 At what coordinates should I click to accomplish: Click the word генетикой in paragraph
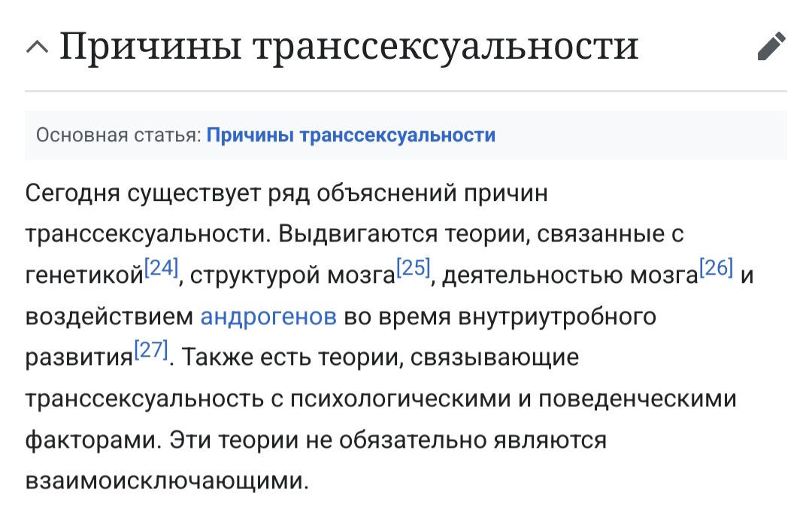point(84,275)
